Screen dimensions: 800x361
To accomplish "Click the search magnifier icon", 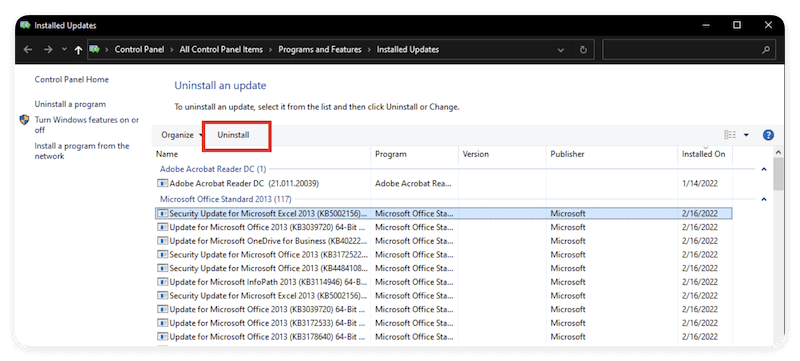I will 765,50.
